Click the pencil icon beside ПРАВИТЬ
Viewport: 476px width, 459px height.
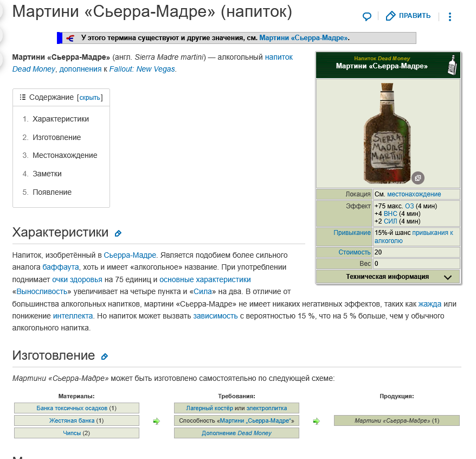(390, 16)
